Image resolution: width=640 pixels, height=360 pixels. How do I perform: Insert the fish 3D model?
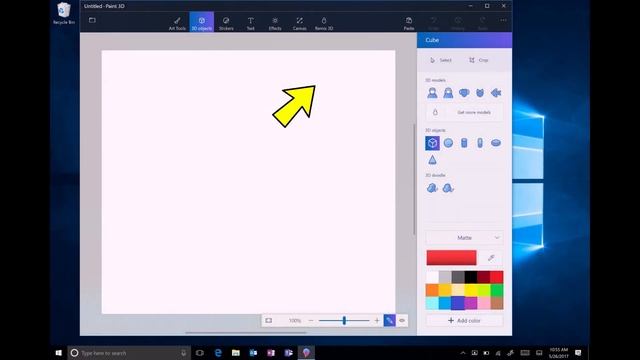coord(496,93)
